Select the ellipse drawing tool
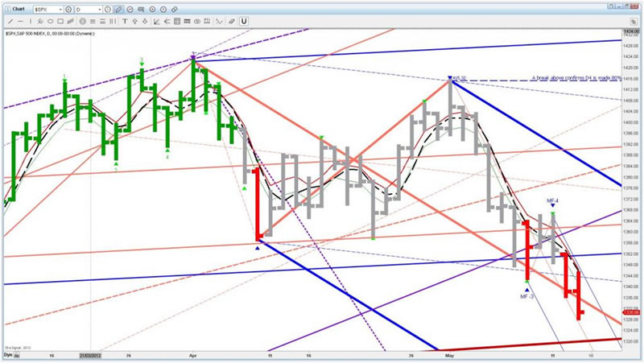 (50, 21)
